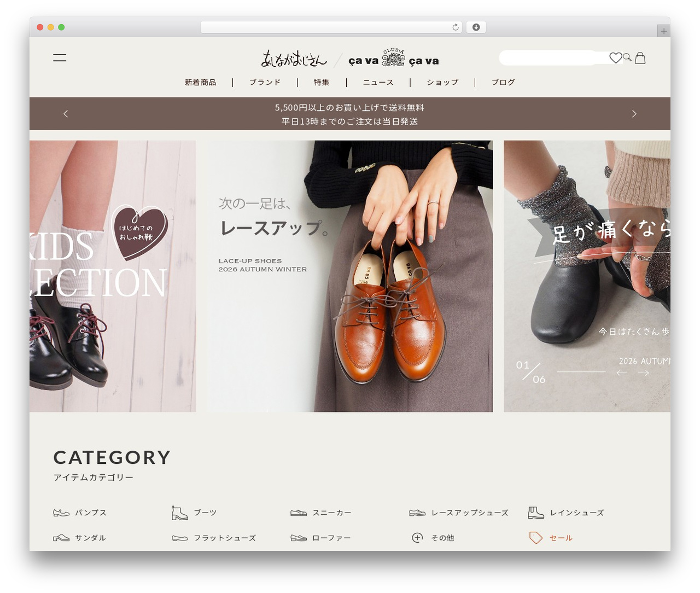Click the レインシューズ rain boot icon

pyautogui.click(x=536, y=513)
